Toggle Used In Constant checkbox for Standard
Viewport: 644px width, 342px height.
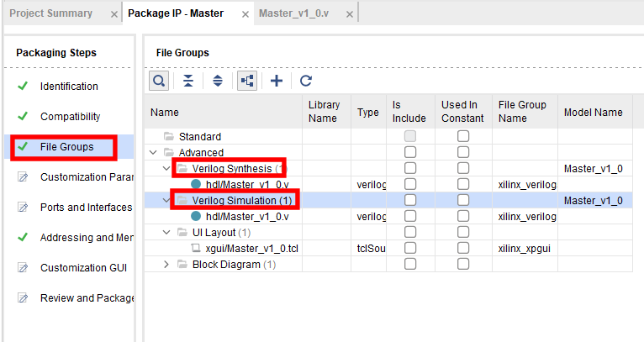463,136
